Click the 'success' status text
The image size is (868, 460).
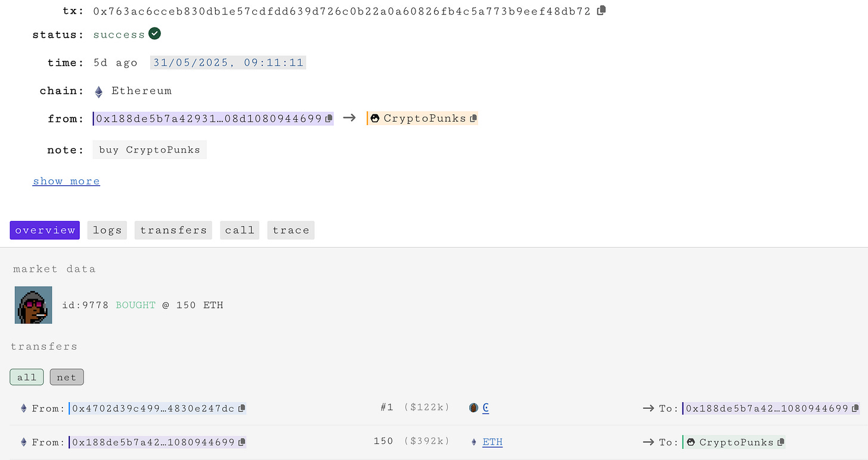pos(119,35)
